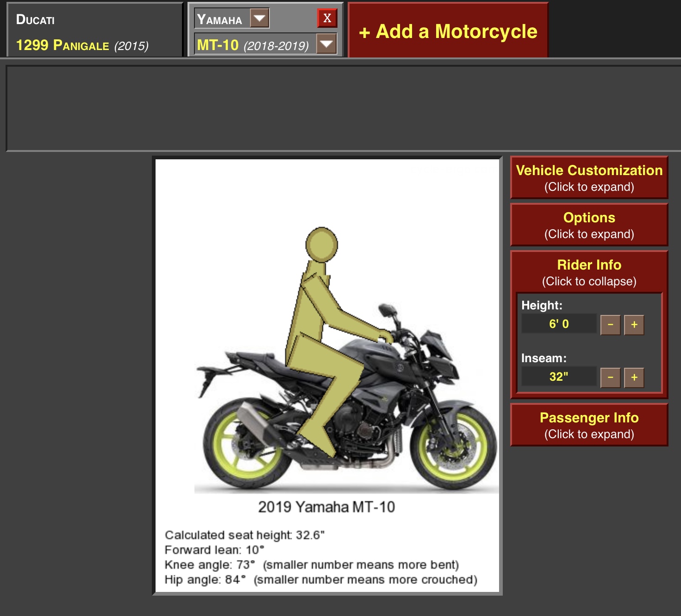Screen dimensions: 681x616
Task: Click the height value field showing 6' 0
Action: tap(559, 324)
